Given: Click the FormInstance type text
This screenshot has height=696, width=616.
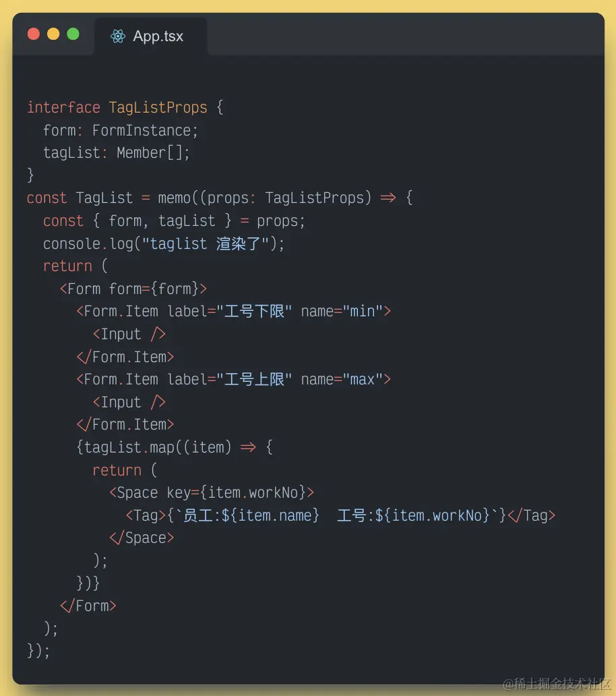Looking at the screenshot, I should [145, 130].
